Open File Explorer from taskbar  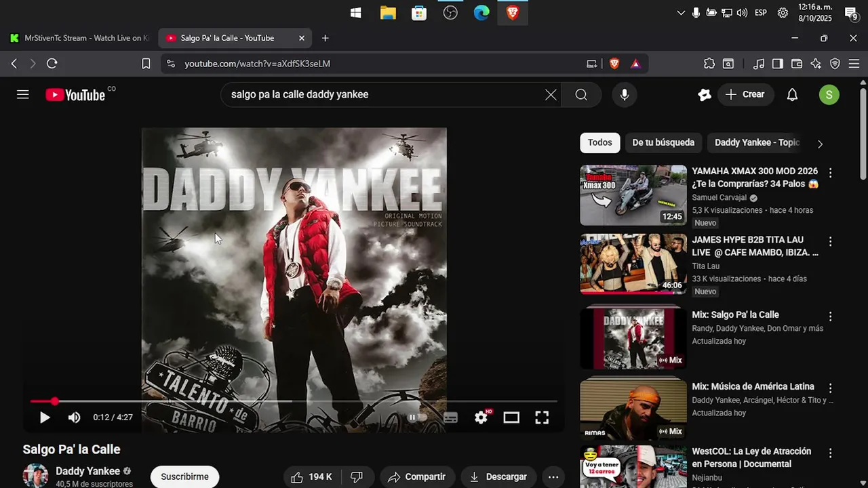tap(388, 13)
